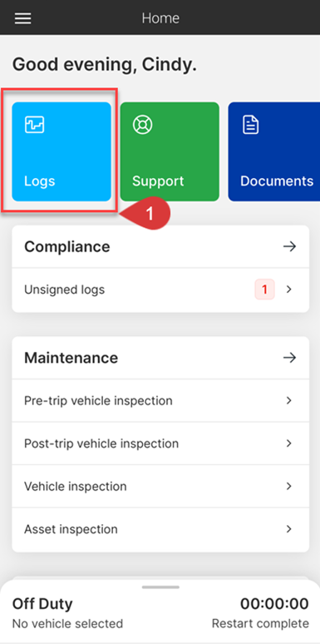
Task: Tap the Support lifebuoy icon
Action: (142, 125)
